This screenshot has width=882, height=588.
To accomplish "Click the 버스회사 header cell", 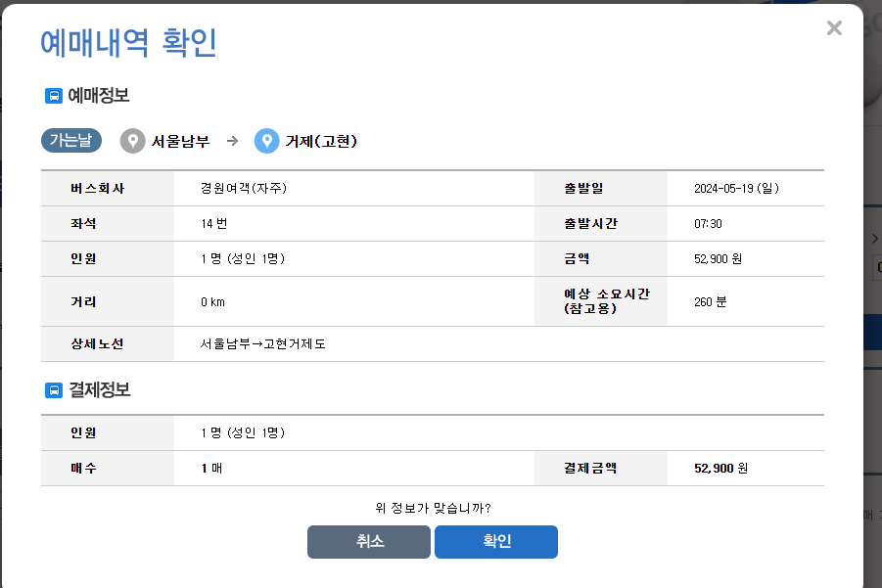I will click(108, 188).
